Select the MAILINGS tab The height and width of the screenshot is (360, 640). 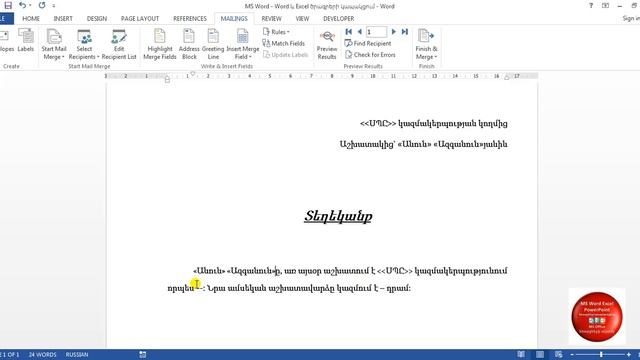[234, 19]
